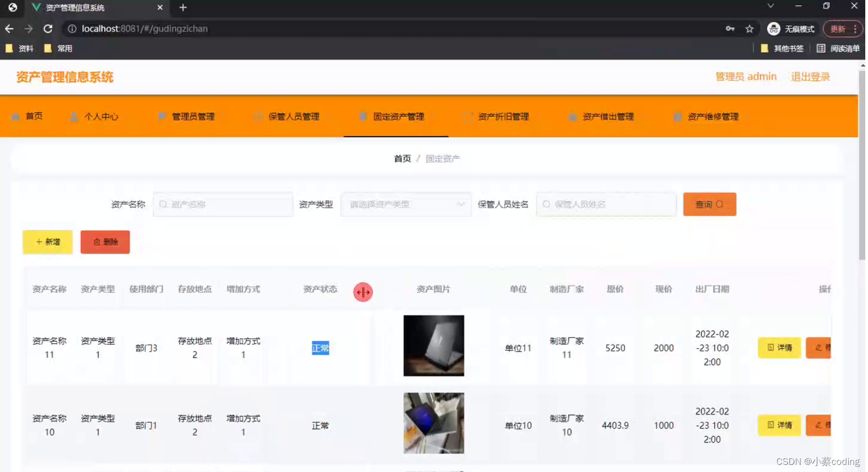Click the 现价 column header
Image resolution: width=868 pixels, height=472 pixels.
(x=664, y=289)
